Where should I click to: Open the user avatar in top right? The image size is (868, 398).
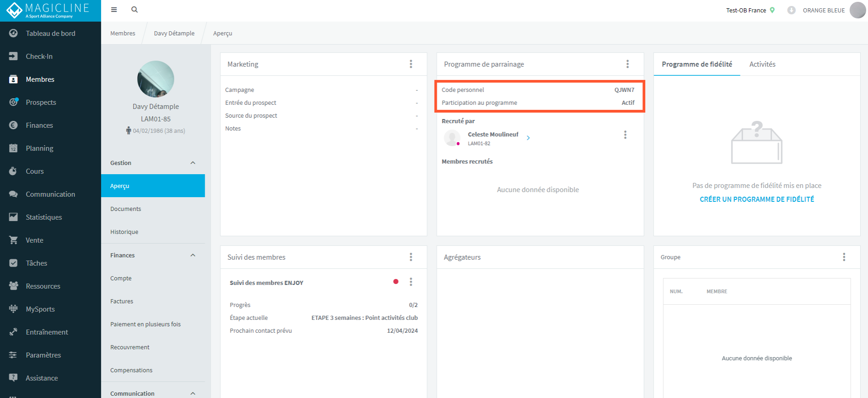(x=857, y=10)
